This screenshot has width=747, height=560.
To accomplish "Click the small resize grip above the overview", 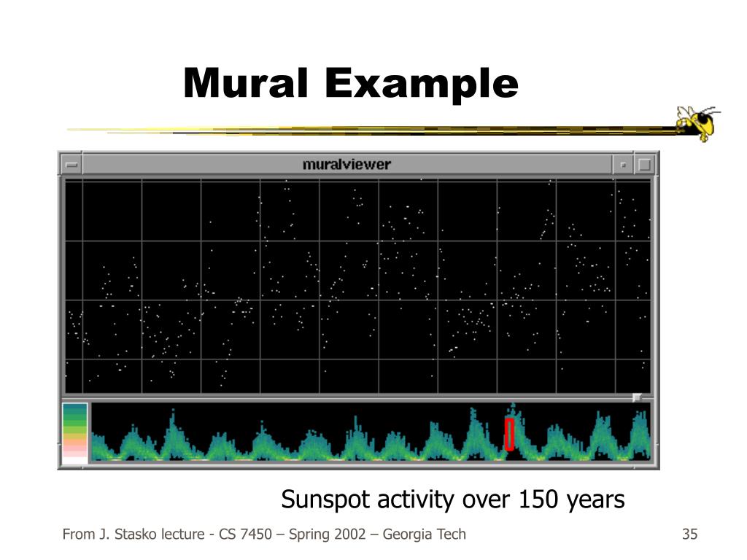I will pyautogui.click(x=637, y=397).
